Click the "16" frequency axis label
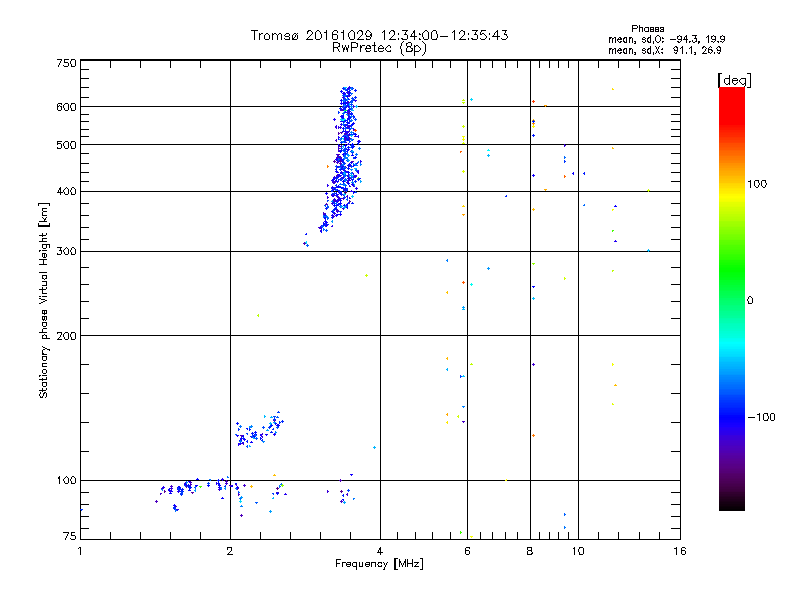 coord(680,551)
